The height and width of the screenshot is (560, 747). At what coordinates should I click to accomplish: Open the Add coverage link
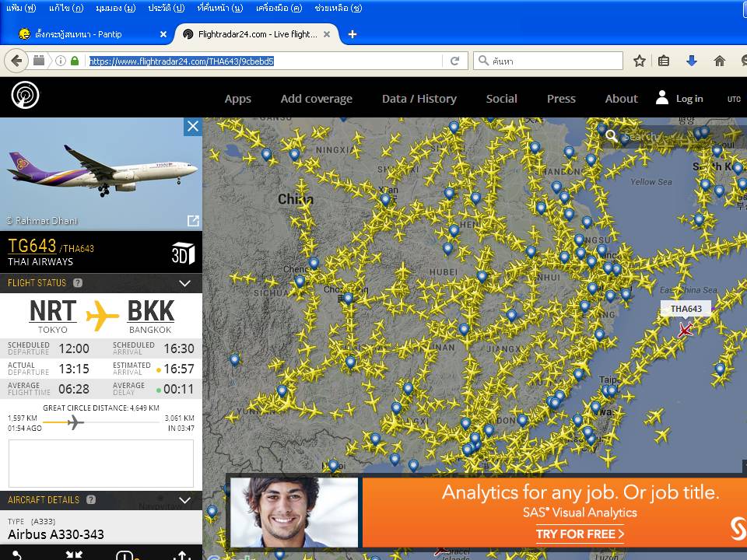[x=317, y=99]
